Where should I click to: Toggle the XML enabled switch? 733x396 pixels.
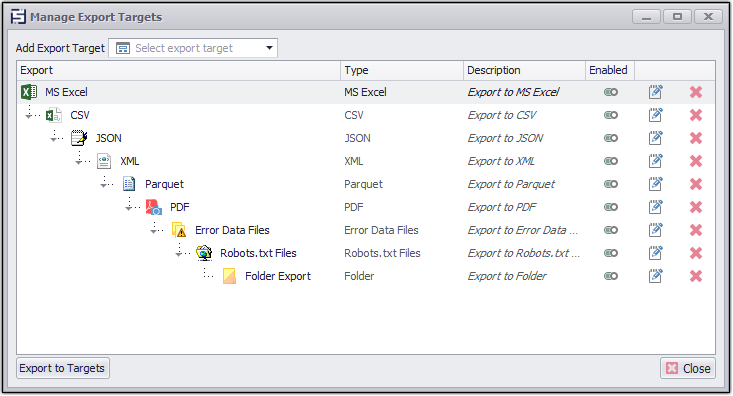click(x=611, y=161)
